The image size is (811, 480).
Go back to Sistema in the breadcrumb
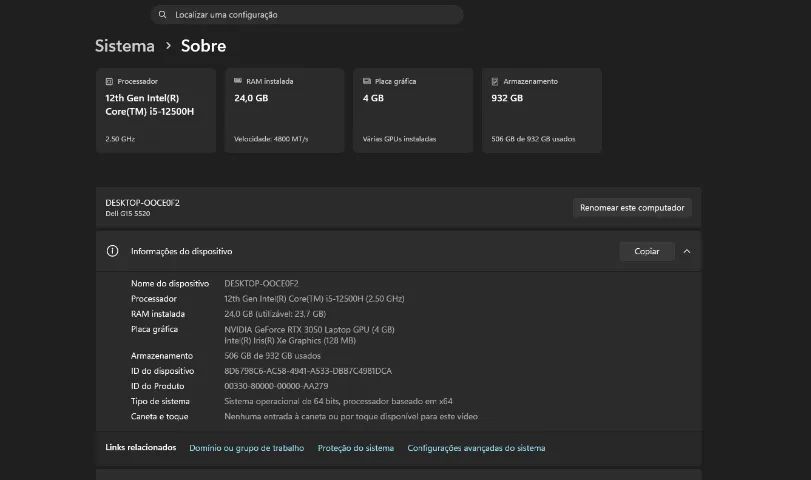(125, 46)
